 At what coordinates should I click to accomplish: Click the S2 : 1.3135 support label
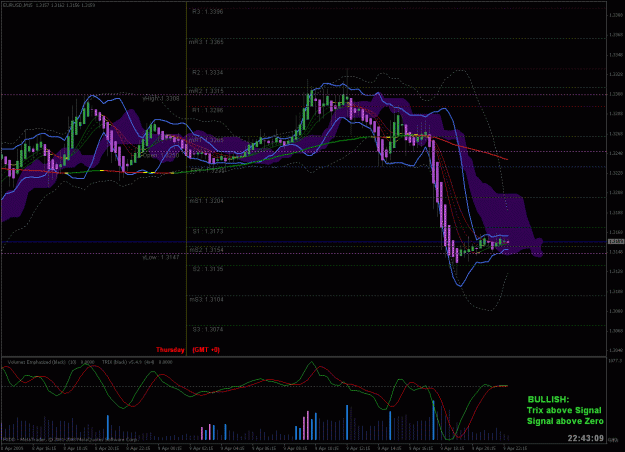208,269
